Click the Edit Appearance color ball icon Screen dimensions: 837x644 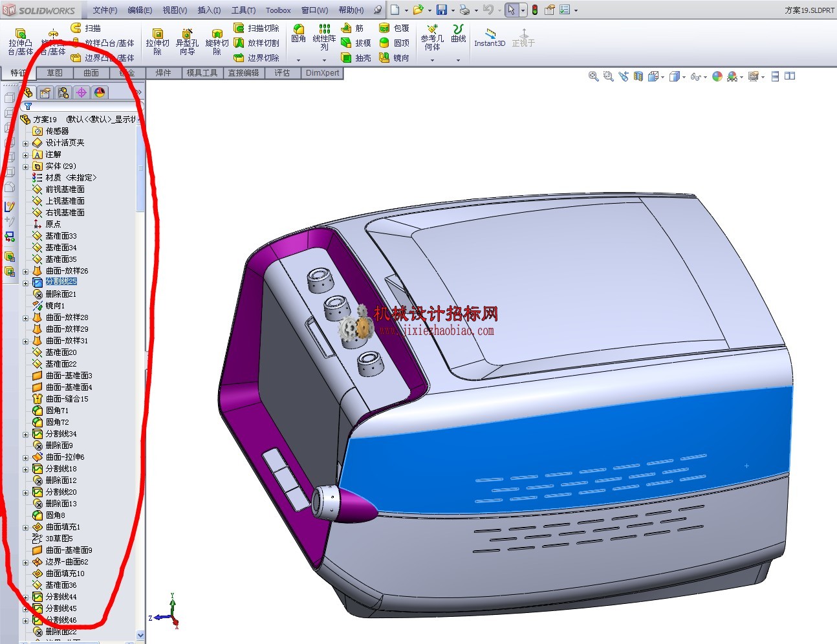(x=717, y=76)
